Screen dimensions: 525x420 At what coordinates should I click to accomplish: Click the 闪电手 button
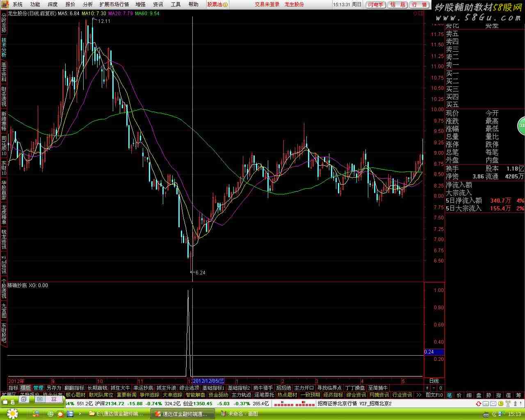coord(376,5)
